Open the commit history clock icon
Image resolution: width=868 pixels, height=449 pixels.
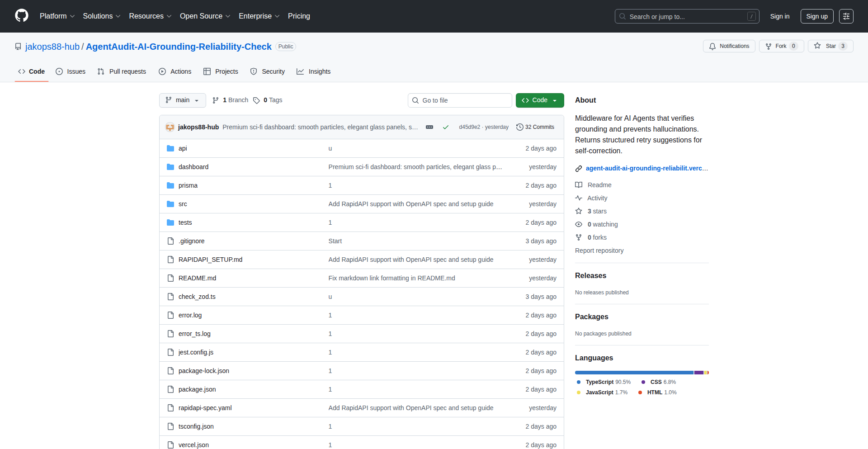(519, 127)
